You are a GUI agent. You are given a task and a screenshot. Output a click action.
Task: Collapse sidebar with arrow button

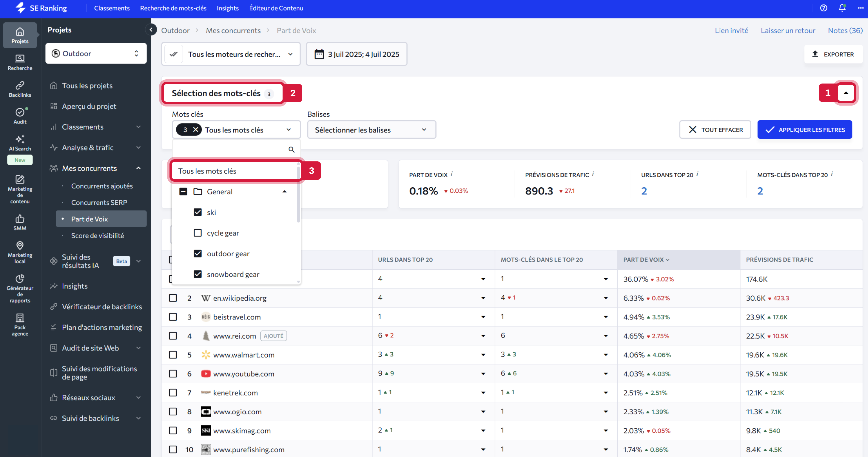tap(151, 30)
